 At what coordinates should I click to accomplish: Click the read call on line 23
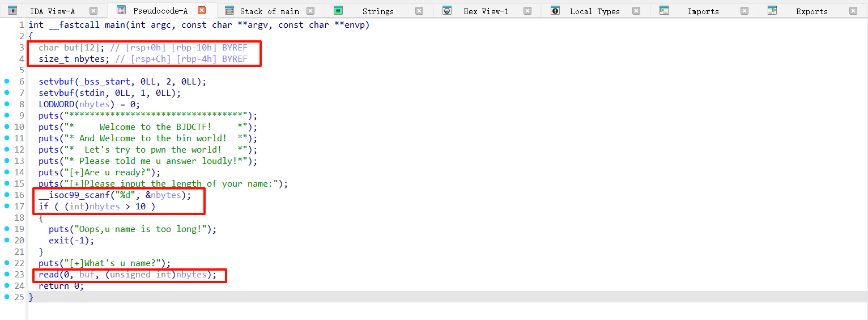49,275
